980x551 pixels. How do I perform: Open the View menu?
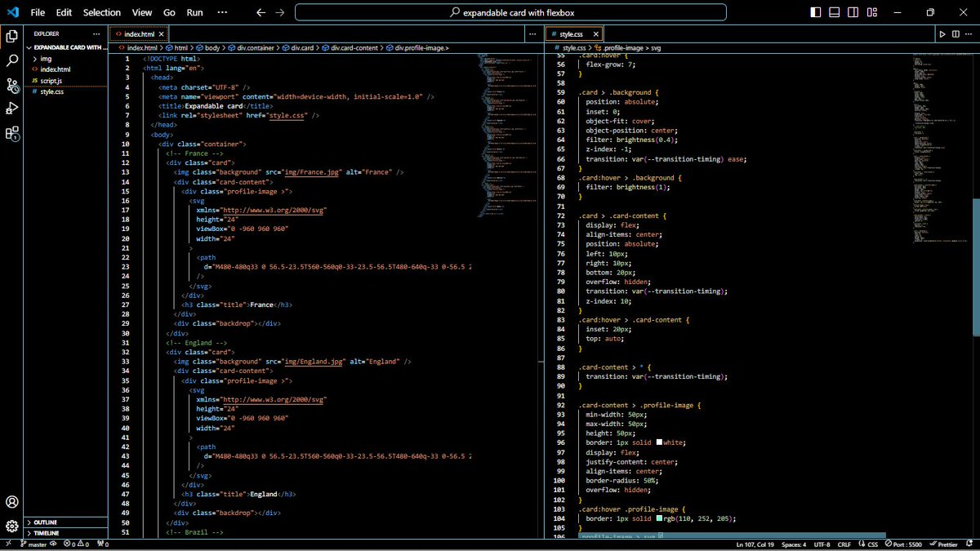(142, 12)
